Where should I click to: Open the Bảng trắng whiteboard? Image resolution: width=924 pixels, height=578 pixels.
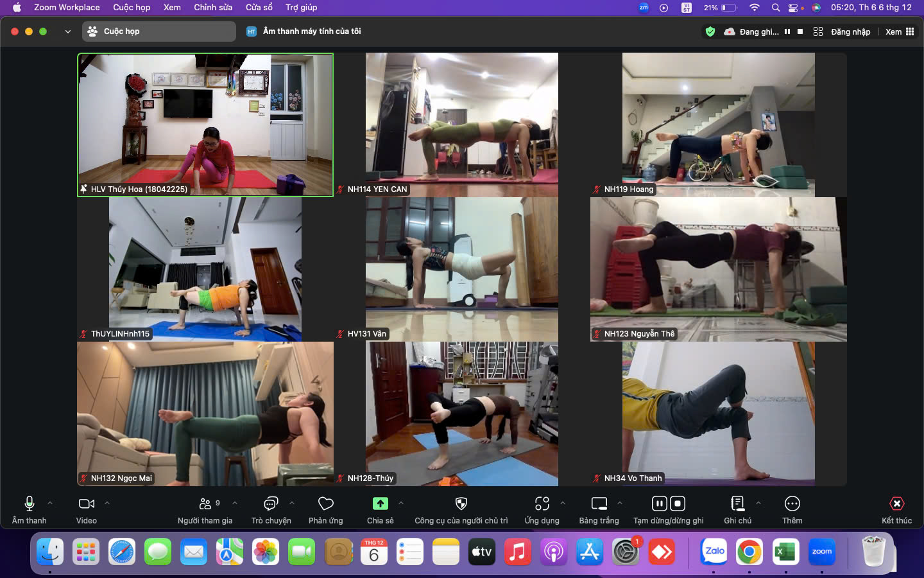[x=599, y=504]
